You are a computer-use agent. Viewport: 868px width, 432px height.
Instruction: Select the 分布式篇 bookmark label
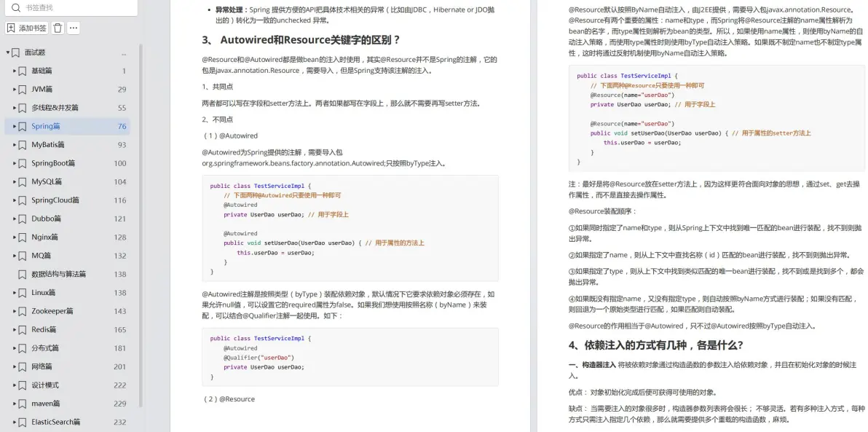point(45,348)
